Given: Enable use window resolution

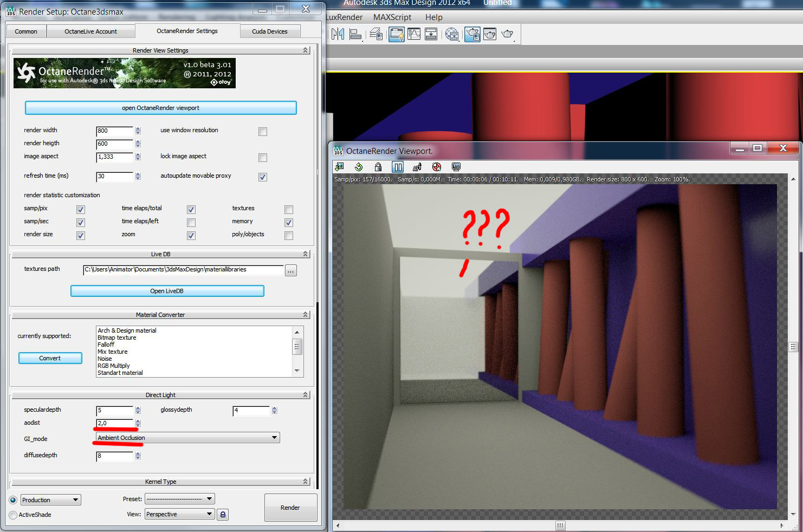Looking at the screenshot, I should (x=263, y=132).
